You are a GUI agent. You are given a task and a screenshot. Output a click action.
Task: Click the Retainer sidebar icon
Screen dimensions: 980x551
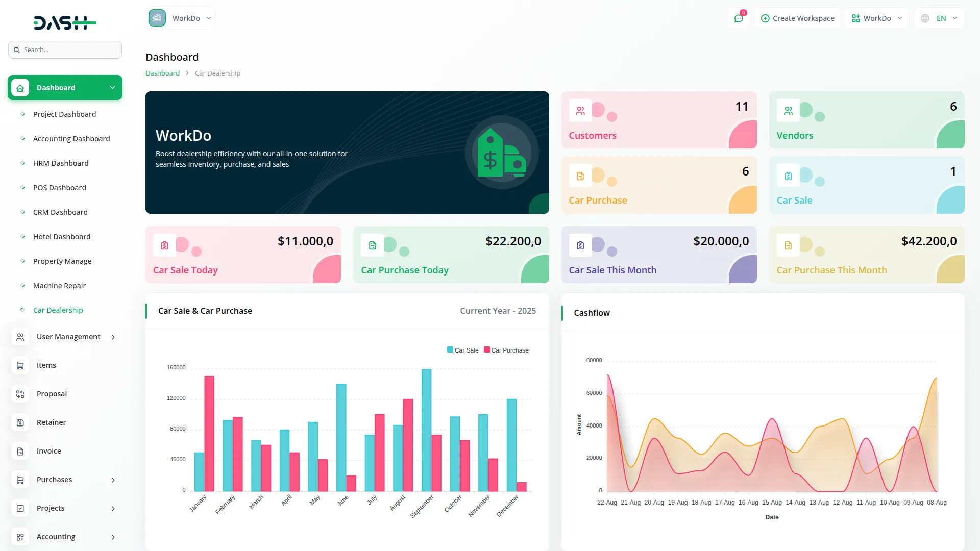[20, 422]
